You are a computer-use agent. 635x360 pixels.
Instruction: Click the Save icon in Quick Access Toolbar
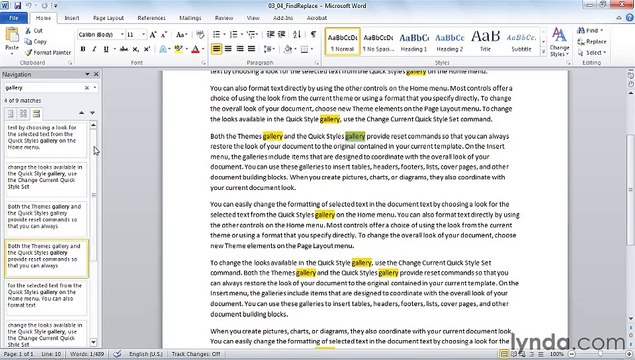pyautogui.click(x=17, y=6)
